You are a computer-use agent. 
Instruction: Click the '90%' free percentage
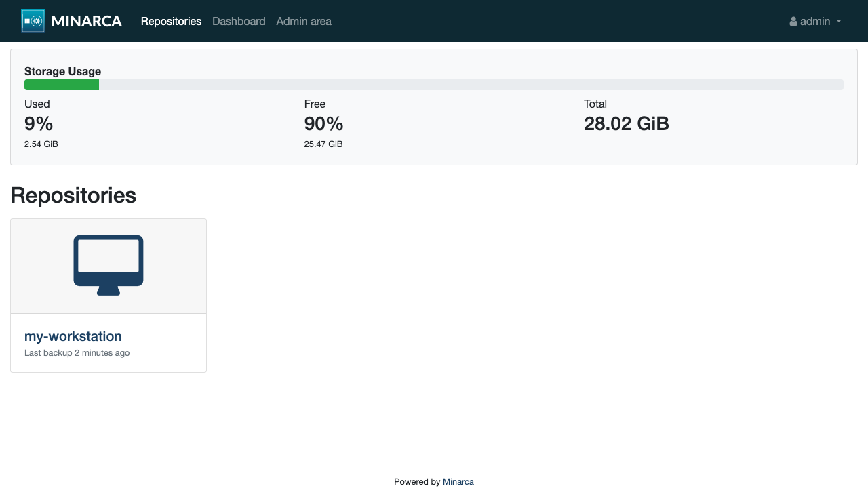323,123
